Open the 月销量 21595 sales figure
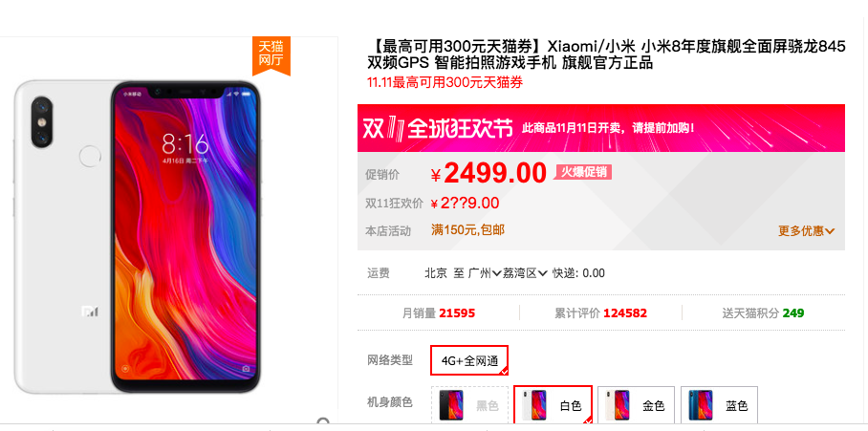The height and width of the screenshot is (431, 868). (x=439, y=313)
